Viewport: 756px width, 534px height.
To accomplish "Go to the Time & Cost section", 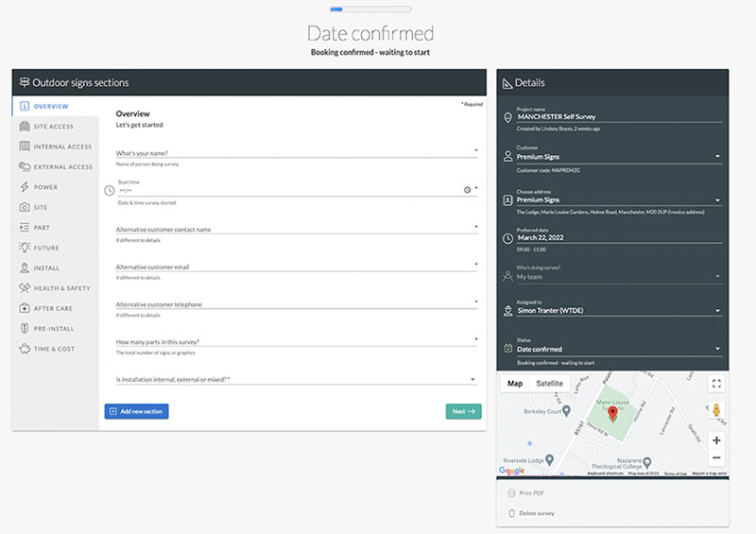I will point(54,349).
